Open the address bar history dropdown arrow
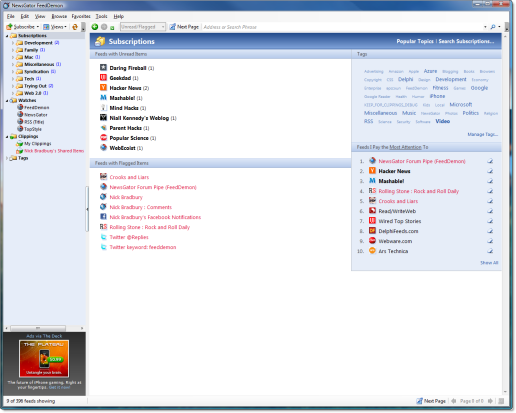516x413 pixels. [485, 27]
